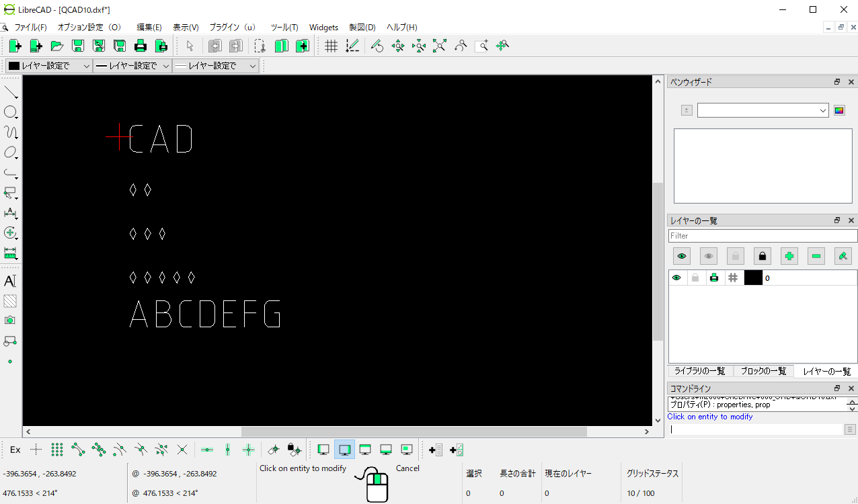The height and width of the screenshot is (504, 858).
Task: Click in the layer Filter field
Action: tap(763, 236)
